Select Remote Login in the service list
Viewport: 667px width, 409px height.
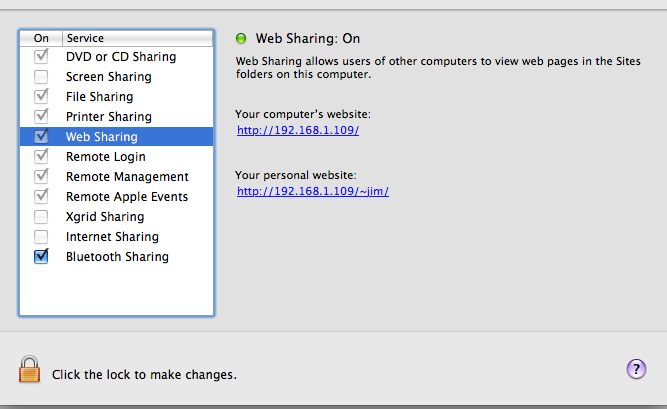click(x=116, y=157)
